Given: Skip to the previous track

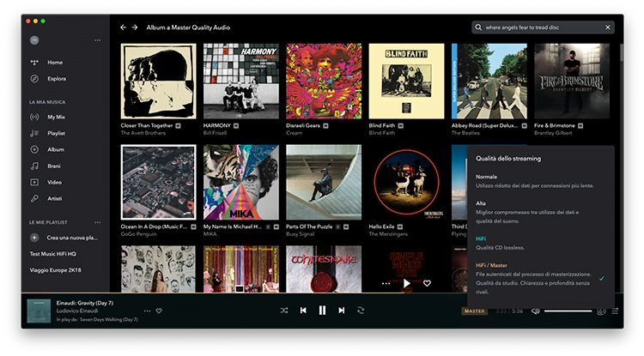Looking at the screenshot, I should pos(303,311).
